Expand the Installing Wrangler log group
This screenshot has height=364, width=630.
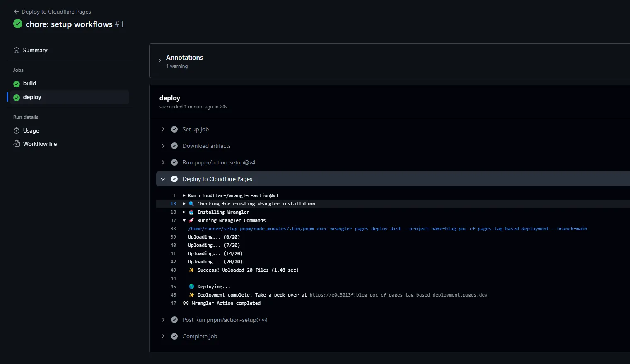click(x=184, y=212)
